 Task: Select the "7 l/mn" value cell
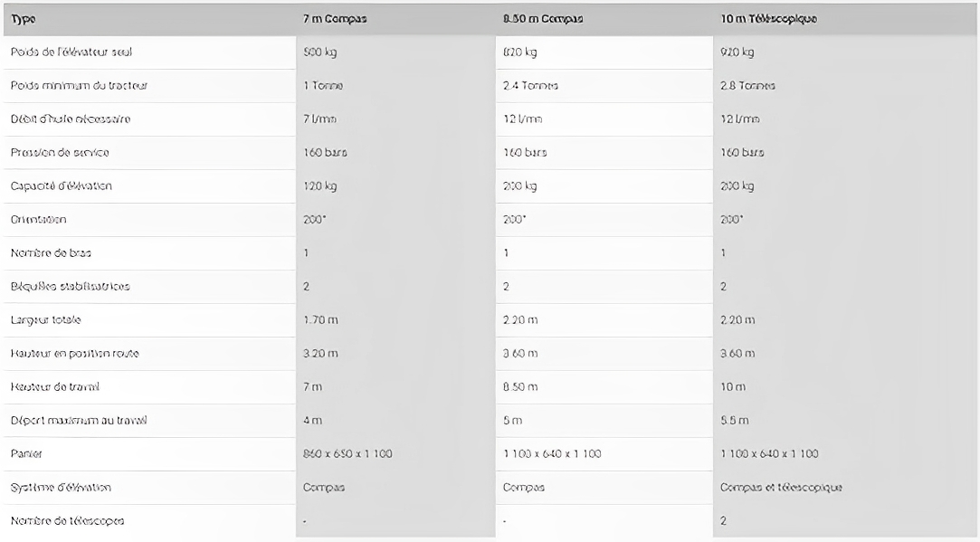click(319, 119)
